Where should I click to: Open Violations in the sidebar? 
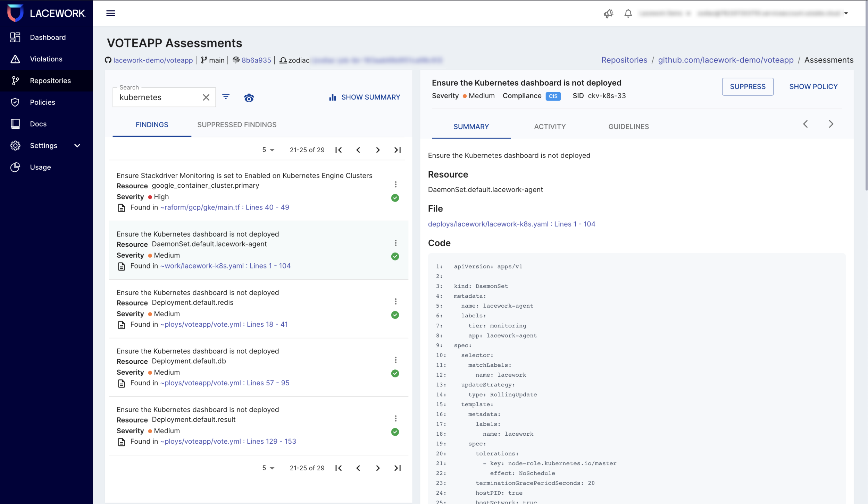coord(46,59)
